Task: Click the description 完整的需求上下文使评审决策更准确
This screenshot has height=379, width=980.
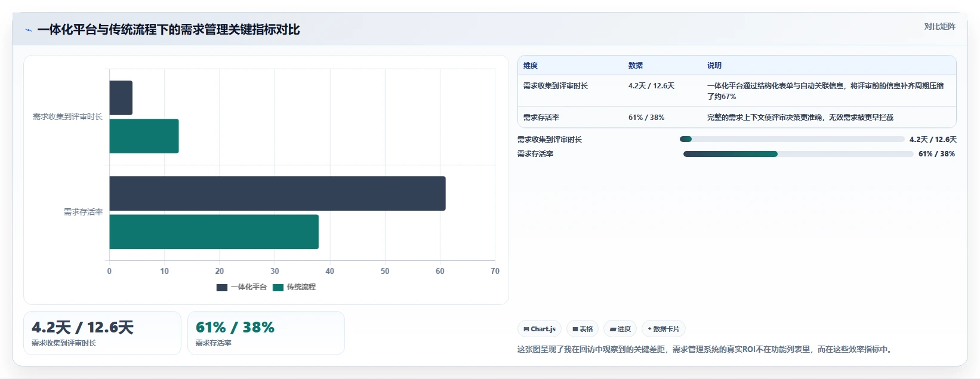Action: pos(800,118)
